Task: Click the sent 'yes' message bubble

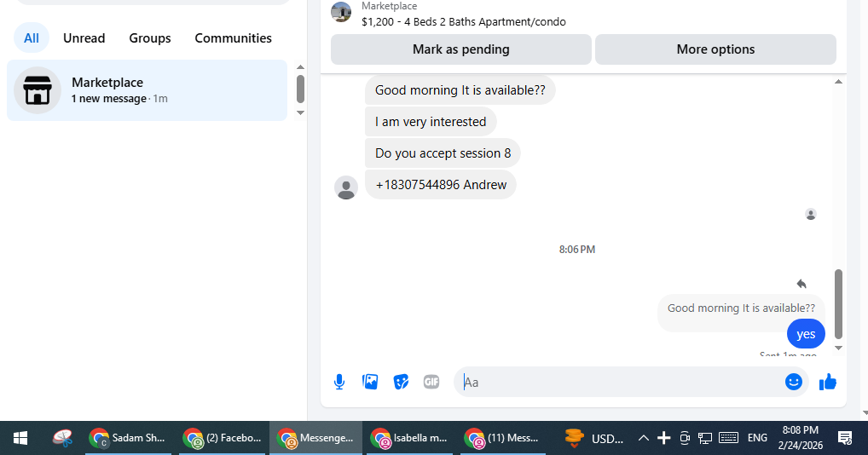Action: click(x=806, y=334)
